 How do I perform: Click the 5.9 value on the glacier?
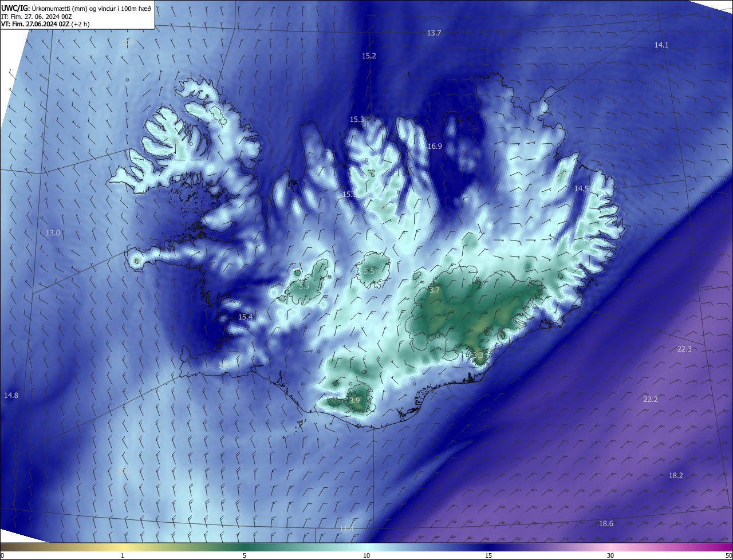click(304, 286)
